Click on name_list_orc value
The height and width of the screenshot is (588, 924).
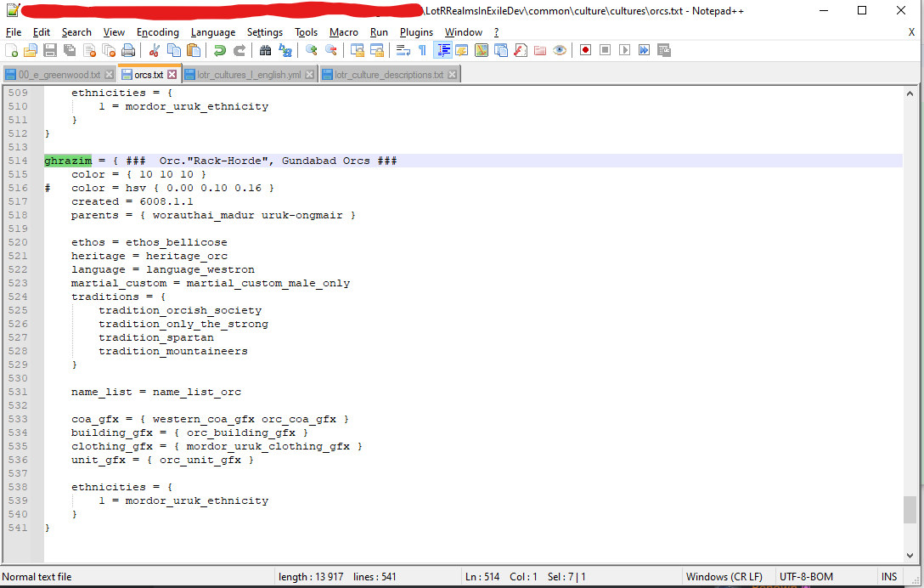(197, 392)
